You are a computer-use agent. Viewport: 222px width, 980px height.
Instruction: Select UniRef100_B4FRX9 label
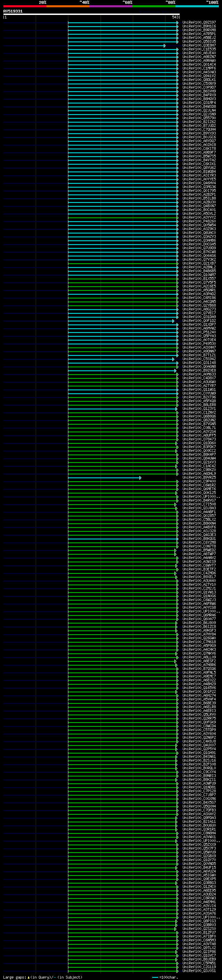pyautogui.click(x=199, y=96)
